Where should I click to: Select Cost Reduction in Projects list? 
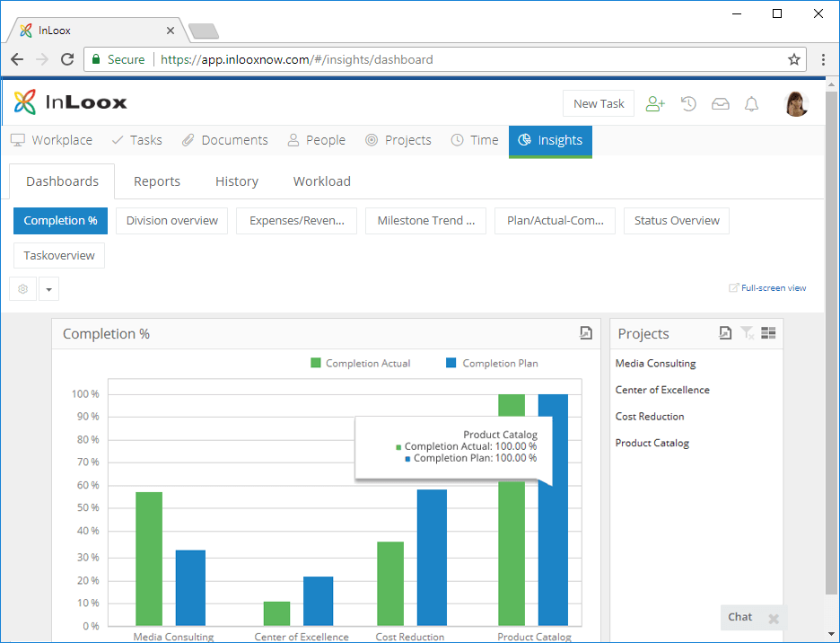pos(649,416)
